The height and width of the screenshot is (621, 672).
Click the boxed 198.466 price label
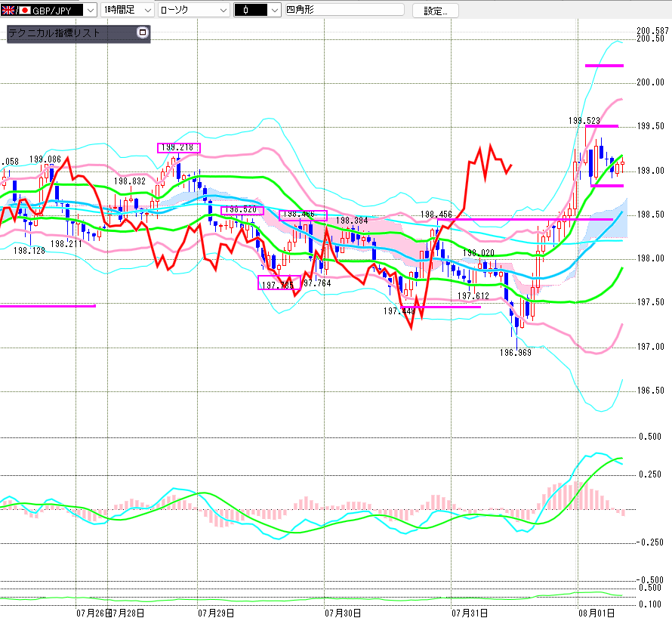point(303,215)
